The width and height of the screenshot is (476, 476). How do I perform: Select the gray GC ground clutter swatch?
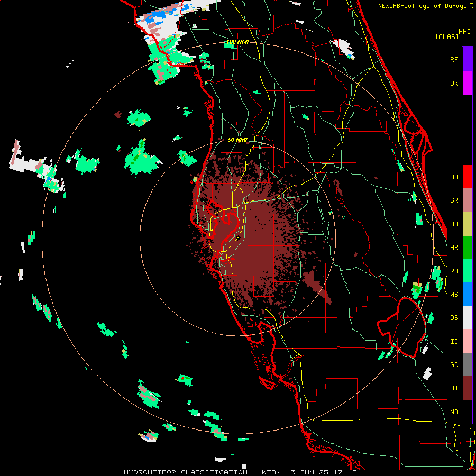[x=467, y=364]
